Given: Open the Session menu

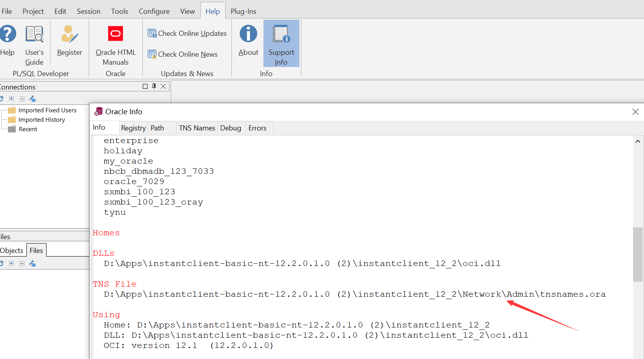Looking at the screenshot, I should pyautogui.click(x=88, y=11).
